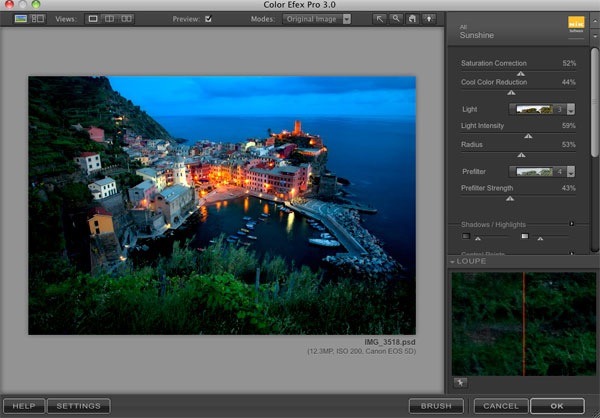Select the arrow pointer tool
This screenshot has width=600, height=418.
380,18
